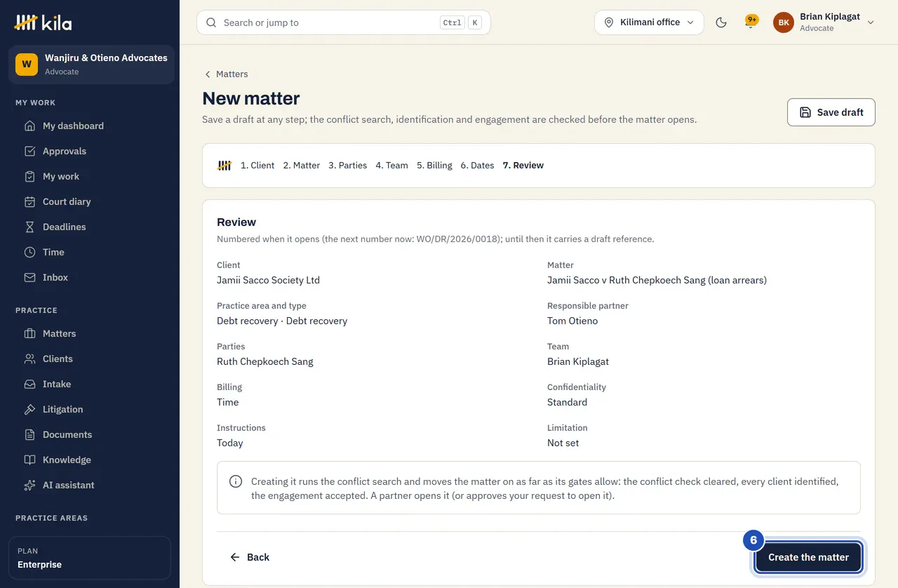Image resolution: width=898 pixels, height=588 pixels.
Task: Open the AI assistant sparkle icon
Action: pyautogui.click(x=29, y=486)
